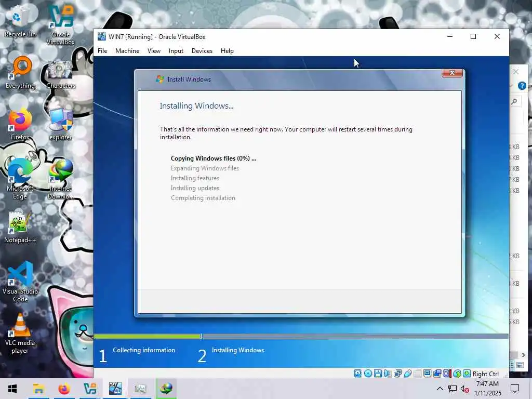Open the Devices menu
This screenshot has height=399, width=532.
202,51
